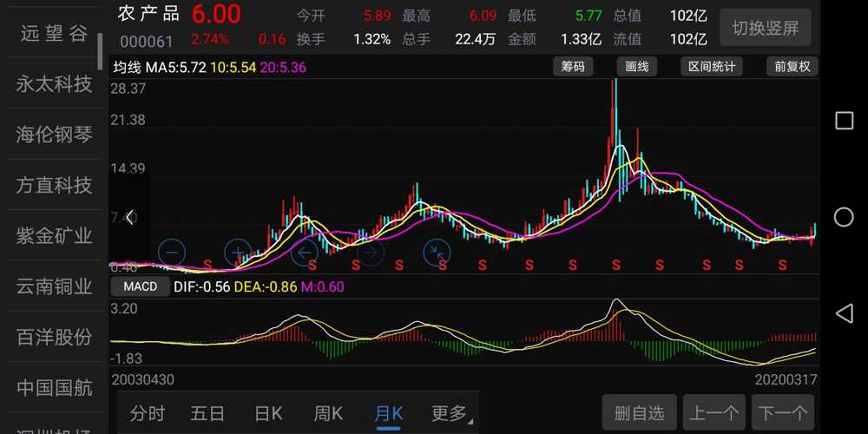Tap the stock code 000061

147,41
